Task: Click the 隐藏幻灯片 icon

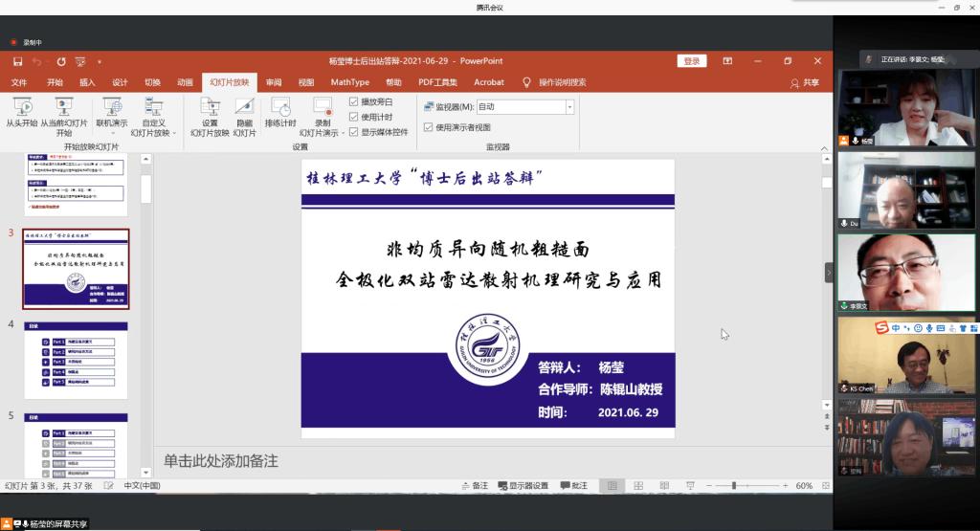Action: click(244, 107)
